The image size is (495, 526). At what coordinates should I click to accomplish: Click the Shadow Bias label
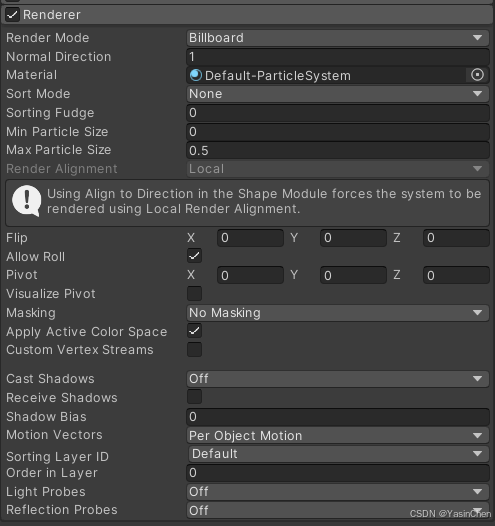(46, 417)
